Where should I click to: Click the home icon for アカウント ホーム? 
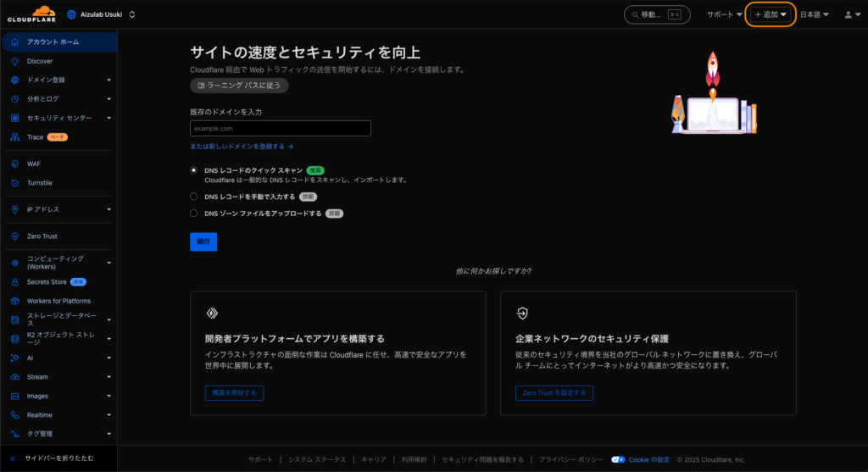pyautogui.click(x=15, y=42)
